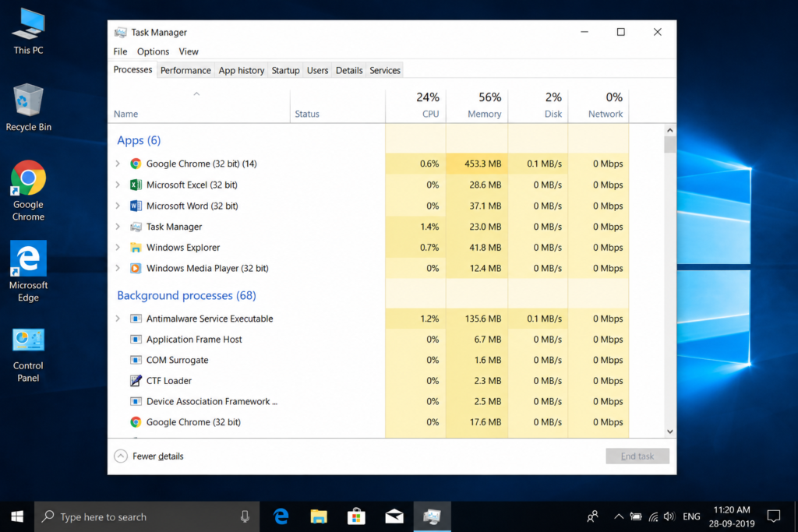Open the clock showing 11:20 AM
798x532 pixels.
click(x=732, y=516)
